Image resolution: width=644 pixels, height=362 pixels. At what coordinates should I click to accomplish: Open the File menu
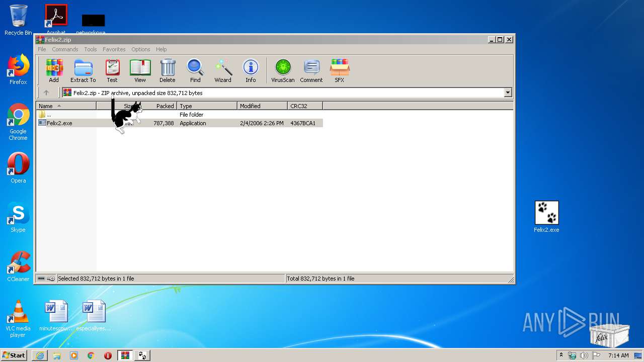42,49
